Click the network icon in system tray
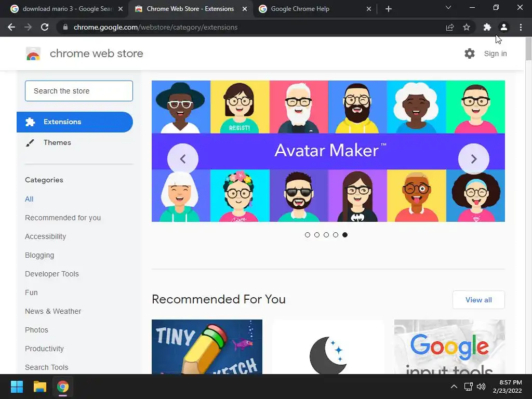Screen dimensions: 532x399 (x=469, y=387)
